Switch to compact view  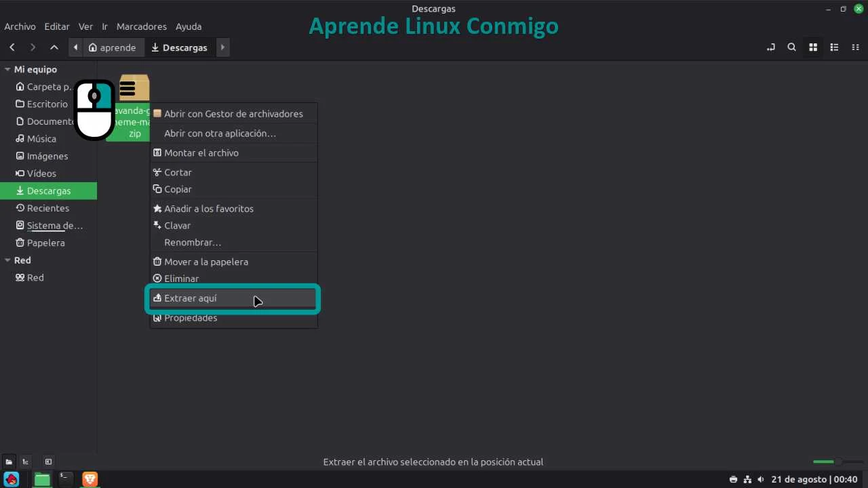click(x=855, y=47)
